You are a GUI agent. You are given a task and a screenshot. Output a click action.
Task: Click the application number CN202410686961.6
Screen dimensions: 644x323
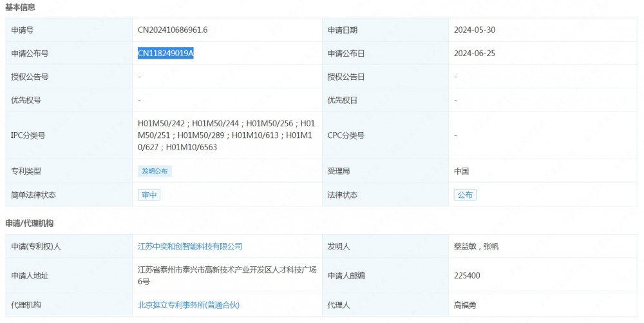tap(173, 30)
